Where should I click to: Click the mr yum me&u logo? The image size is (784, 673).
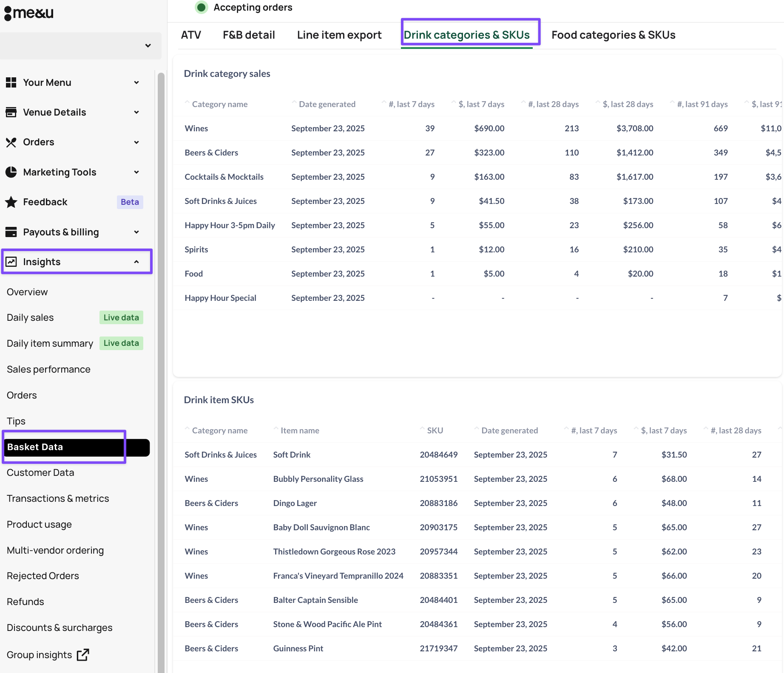[x=29, y=13]
